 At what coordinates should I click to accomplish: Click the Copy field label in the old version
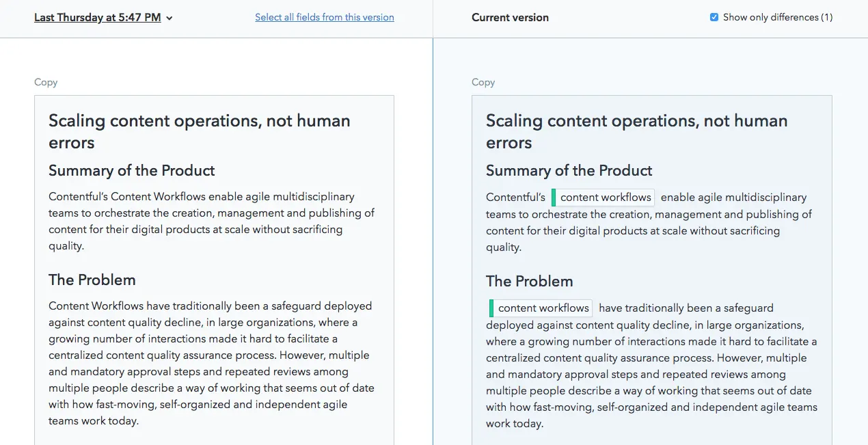coord(46,82)
